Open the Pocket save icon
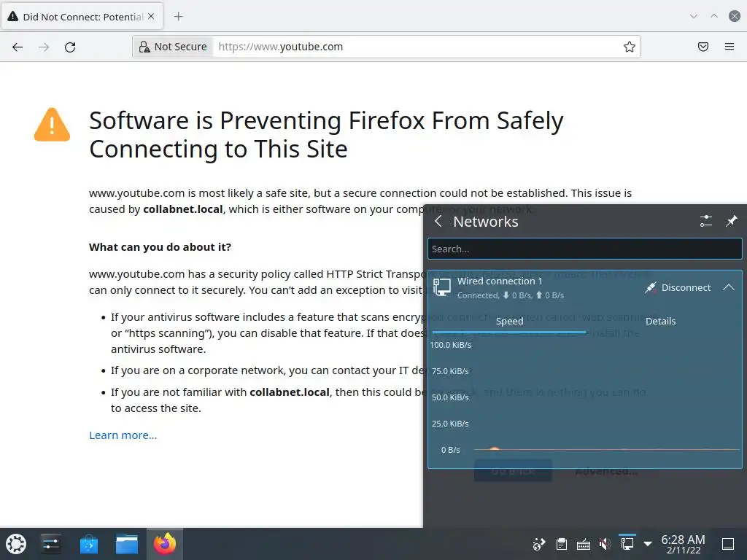Screen dimensions: 747x560 (703, 47)
